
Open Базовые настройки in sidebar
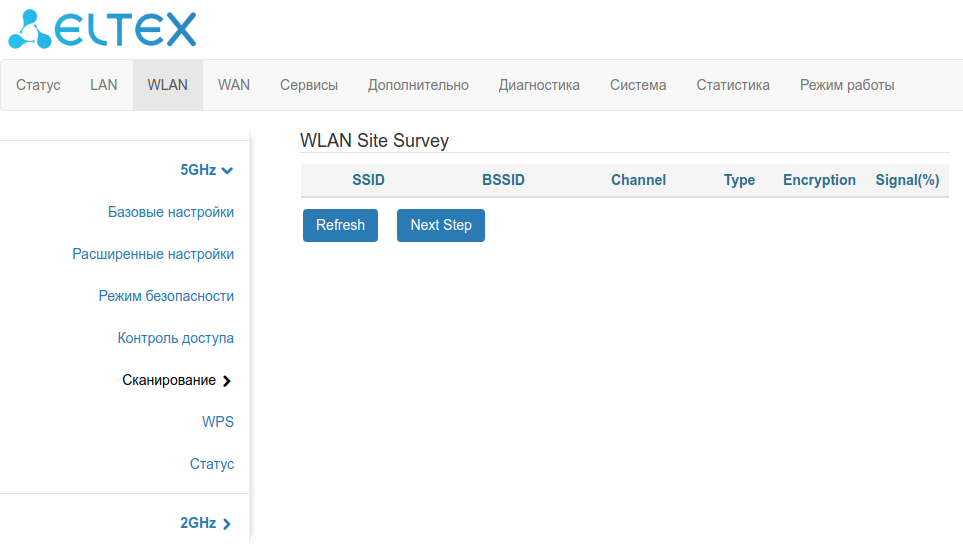171,212
